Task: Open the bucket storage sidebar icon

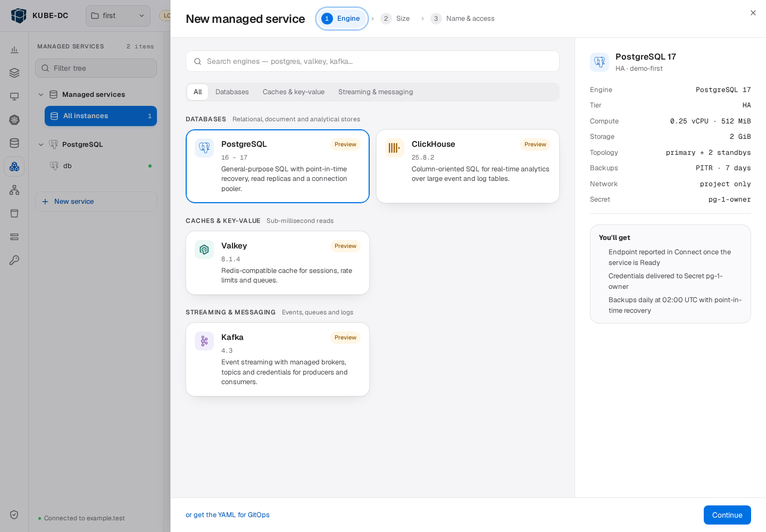Action: pyautogui.click(x=14, y=213)
